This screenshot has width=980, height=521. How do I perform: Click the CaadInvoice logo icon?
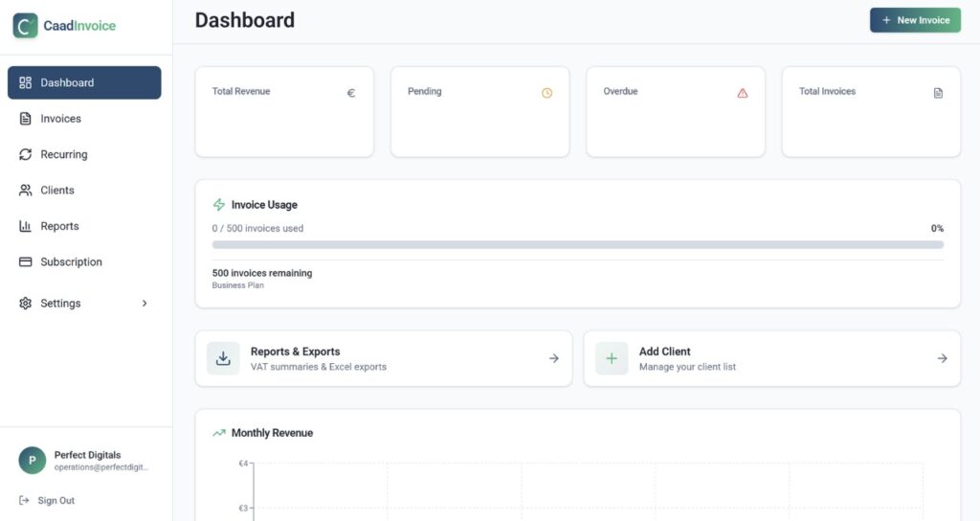[26, 26]
